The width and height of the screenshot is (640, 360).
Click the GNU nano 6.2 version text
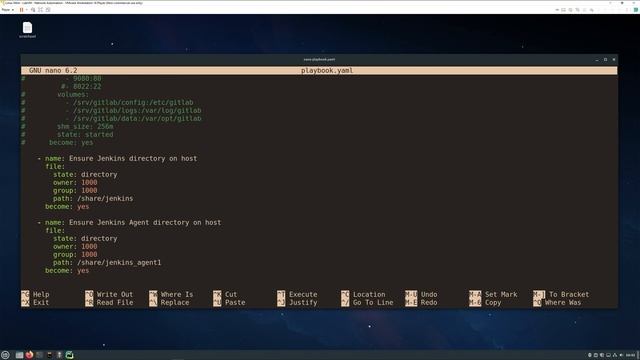click(x=53, y=71)
